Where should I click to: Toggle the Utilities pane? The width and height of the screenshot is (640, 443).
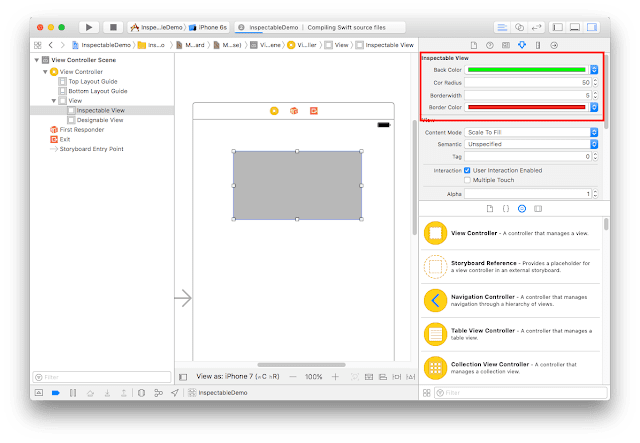point(592,27)
